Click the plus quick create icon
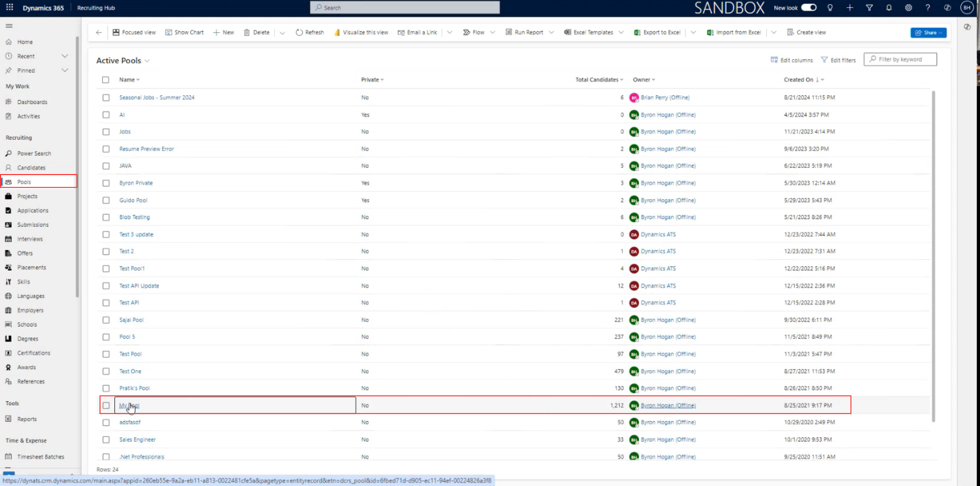The height and width of the screenshot is (486, 980). tap(849, 8)
